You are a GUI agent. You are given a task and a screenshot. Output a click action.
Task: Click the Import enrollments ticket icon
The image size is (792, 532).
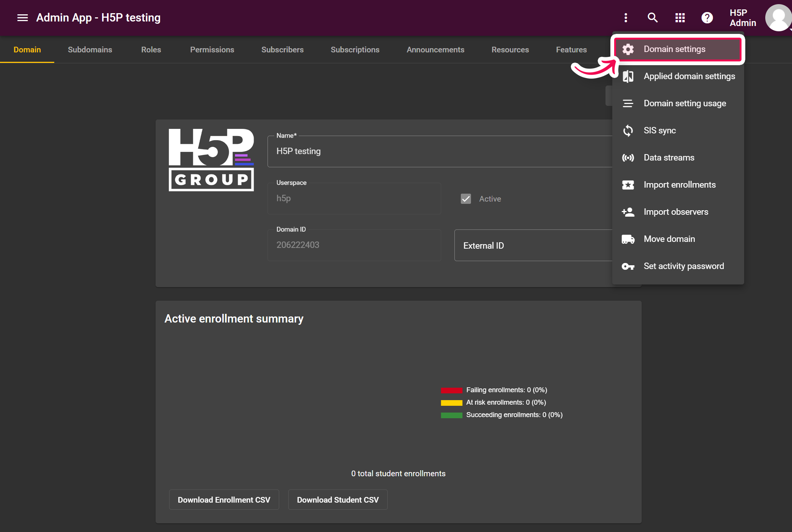[x=628, y=185]
